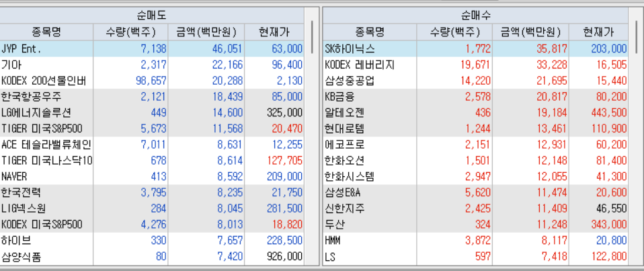
Task: Click 하이브 price 228,500
Action: 284,241
